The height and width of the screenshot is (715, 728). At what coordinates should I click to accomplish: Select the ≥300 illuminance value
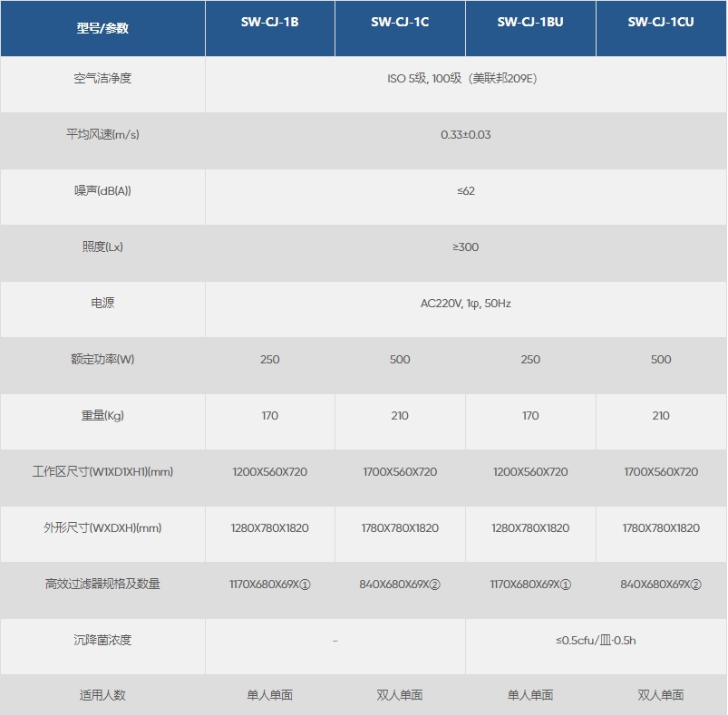465,247
